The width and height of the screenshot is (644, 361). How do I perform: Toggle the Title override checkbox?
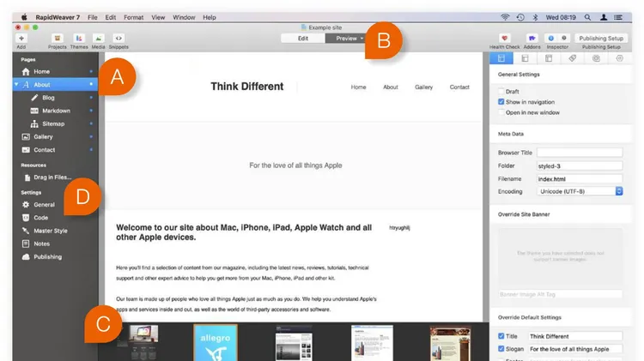pos(501,336)
